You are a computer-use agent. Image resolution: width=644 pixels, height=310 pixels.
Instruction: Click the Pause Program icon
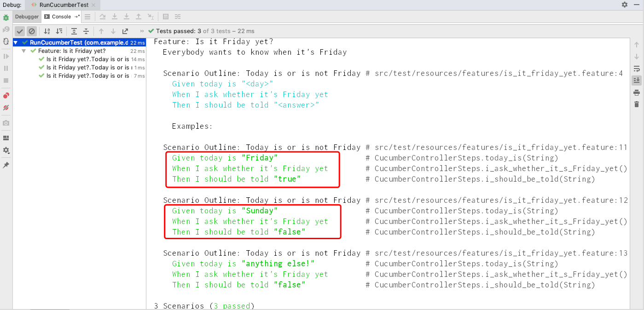pos(6,68)
